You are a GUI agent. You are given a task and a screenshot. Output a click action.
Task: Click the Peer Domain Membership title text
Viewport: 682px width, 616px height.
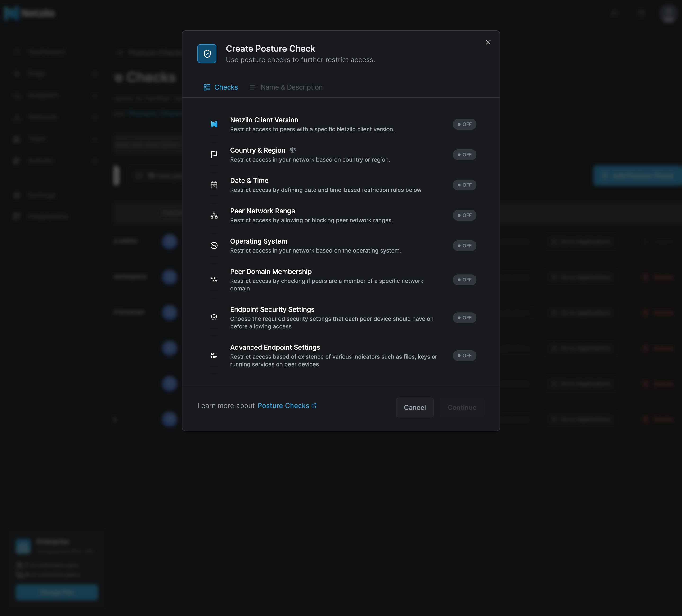click(x=271, y=272)
